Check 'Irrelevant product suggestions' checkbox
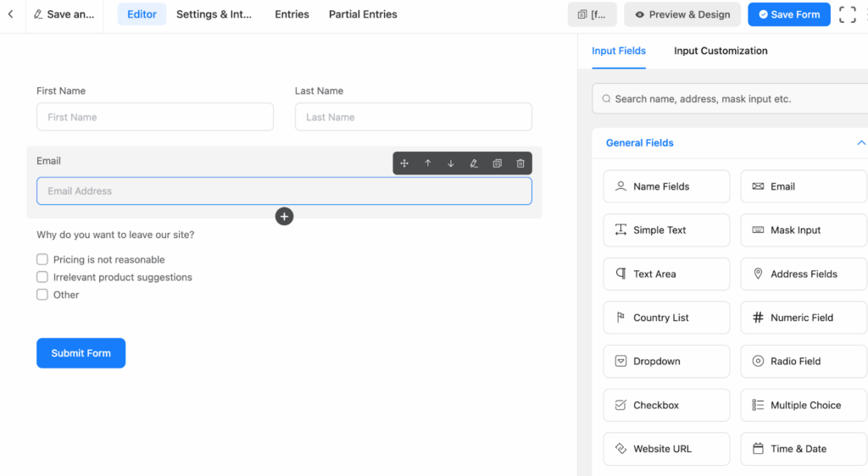The height and width of the screenshot is (476, 868). pyautogui.click(x=42, y=277)
